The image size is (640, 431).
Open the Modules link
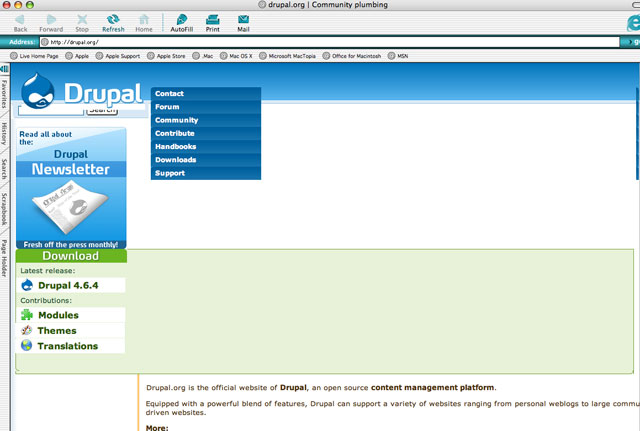(58, 315)
